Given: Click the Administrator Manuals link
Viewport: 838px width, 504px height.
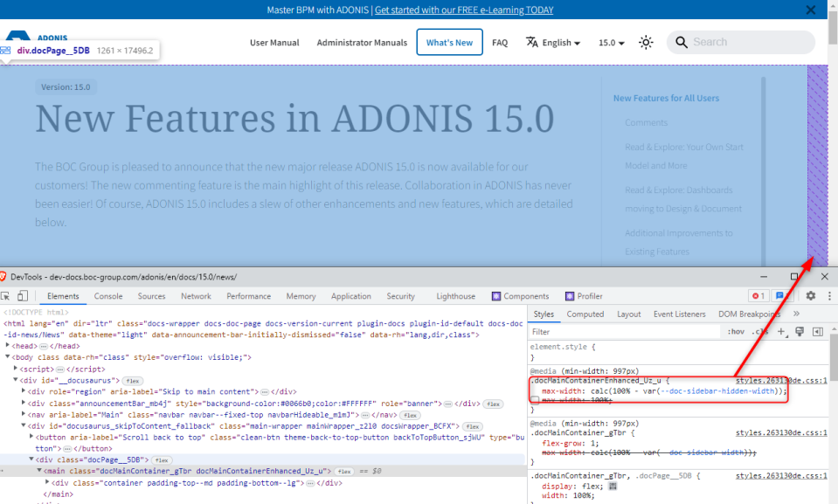Looking at the screenshot, I should [x=362, y=41].
